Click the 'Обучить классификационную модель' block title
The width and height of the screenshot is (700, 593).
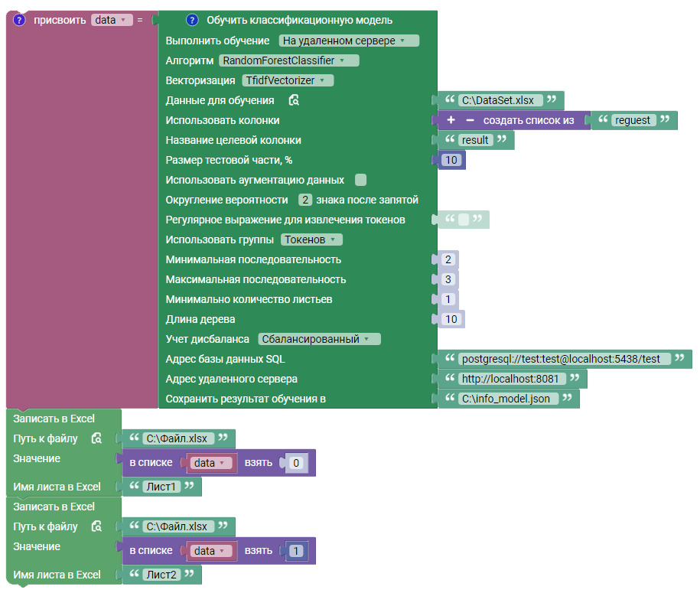(300, 20)
